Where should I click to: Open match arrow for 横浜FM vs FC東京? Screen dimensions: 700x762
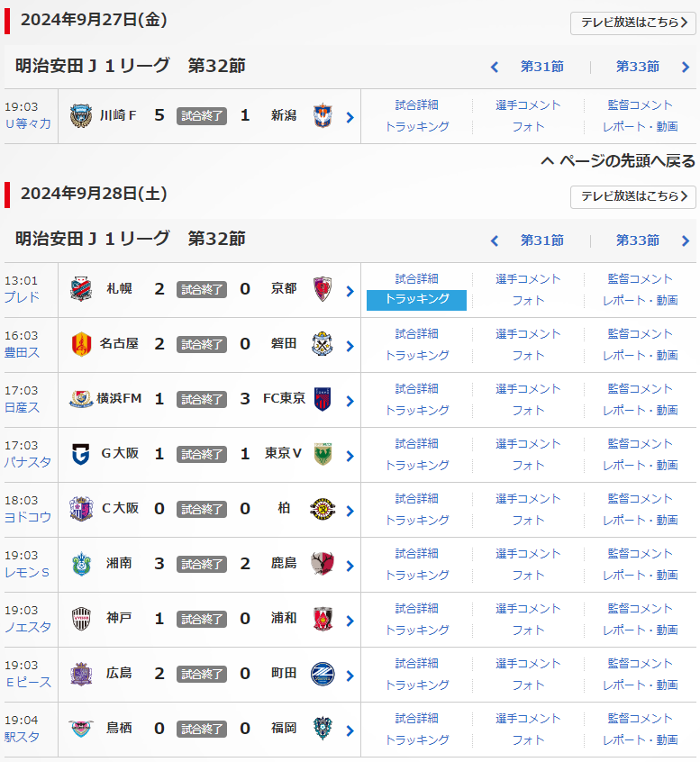350,401
